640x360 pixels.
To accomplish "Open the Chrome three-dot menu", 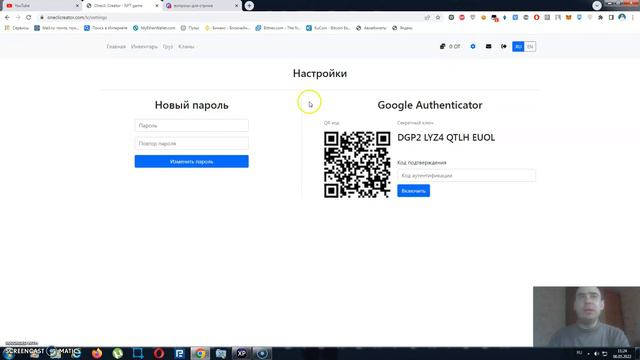I will click(633, 18).
